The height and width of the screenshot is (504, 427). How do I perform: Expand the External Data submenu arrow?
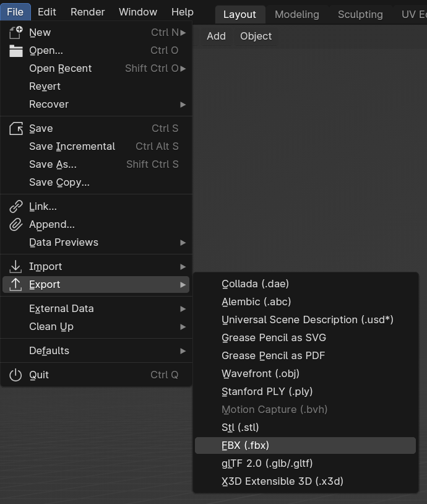coord(183,309)
